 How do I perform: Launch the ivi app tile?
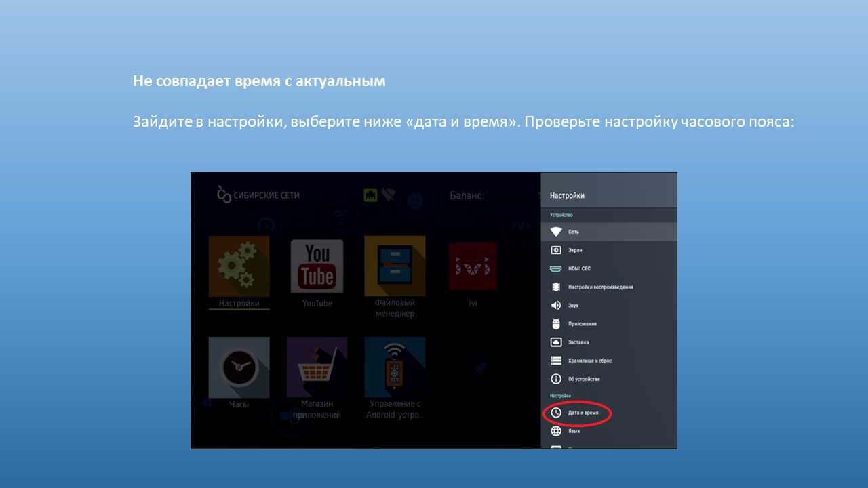coord(473,267)
